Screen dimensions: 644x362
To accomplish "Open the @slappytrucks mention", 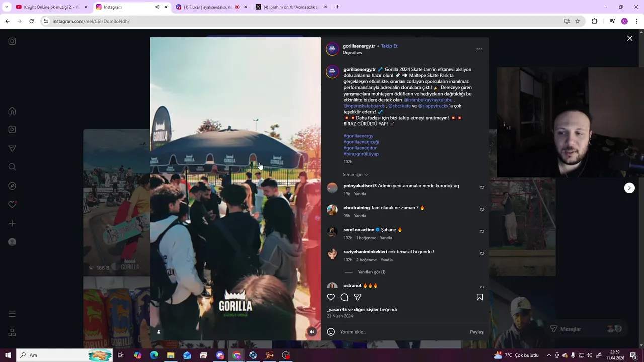I will tap(433, 106).
